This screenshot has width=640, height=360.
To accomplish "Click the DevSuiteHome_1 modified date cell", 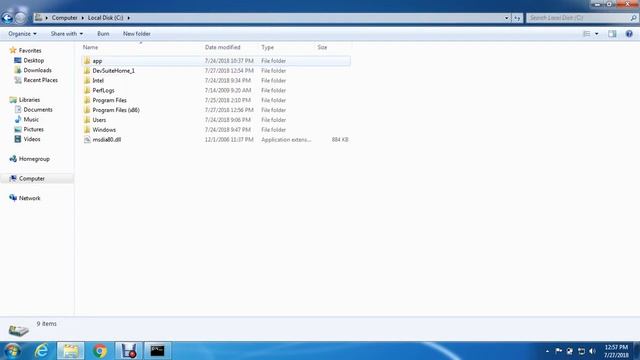I will click(229, 71).
